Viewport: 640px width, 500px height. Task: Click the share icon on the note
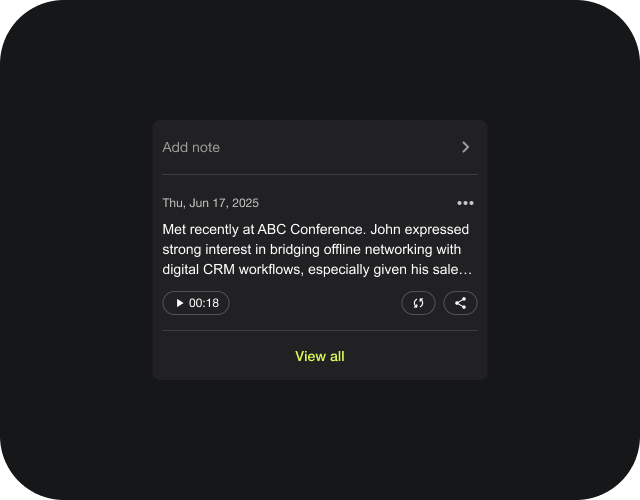(460, 303)
